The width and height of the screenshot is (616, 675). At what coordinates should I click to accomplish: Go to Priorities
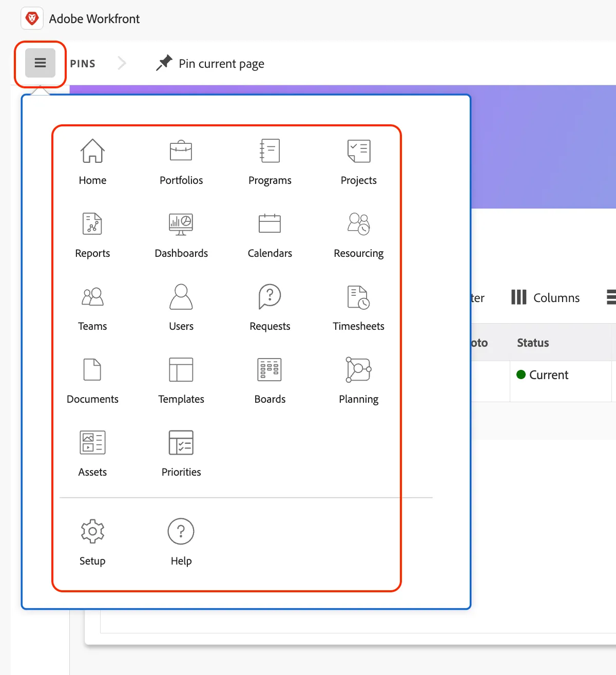point(181,454)
